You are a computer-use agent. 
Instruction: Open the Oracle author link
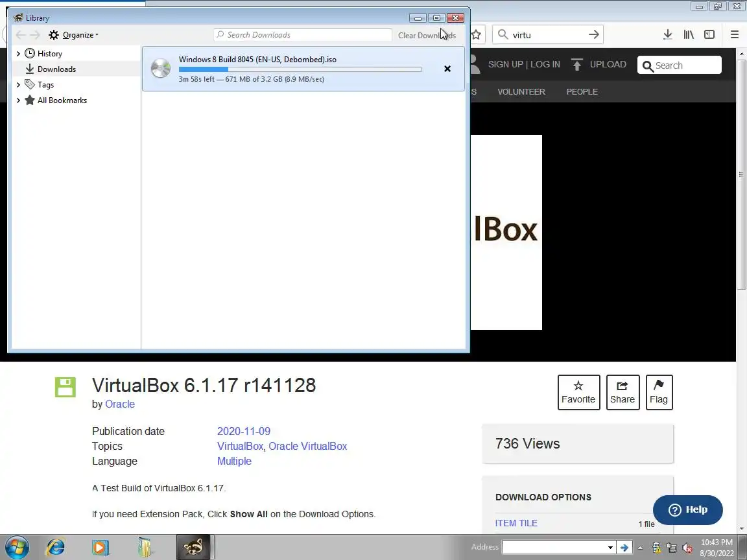(x=119, y=404)
